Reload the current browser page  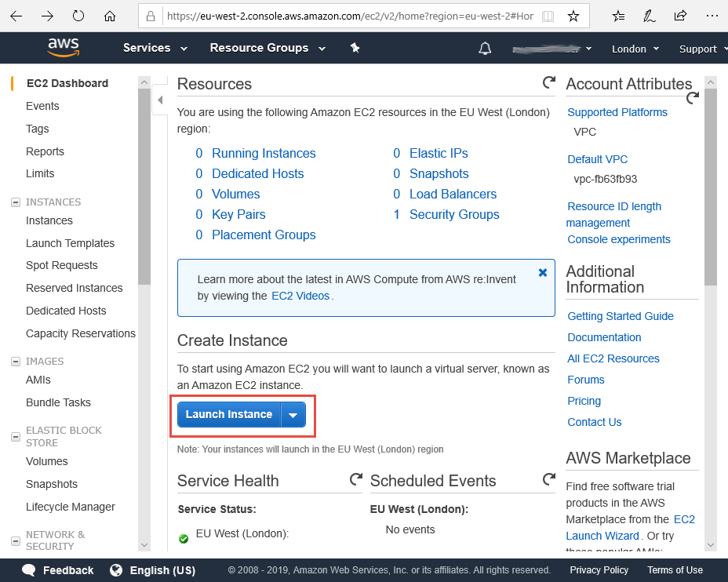tap(78, 16)
